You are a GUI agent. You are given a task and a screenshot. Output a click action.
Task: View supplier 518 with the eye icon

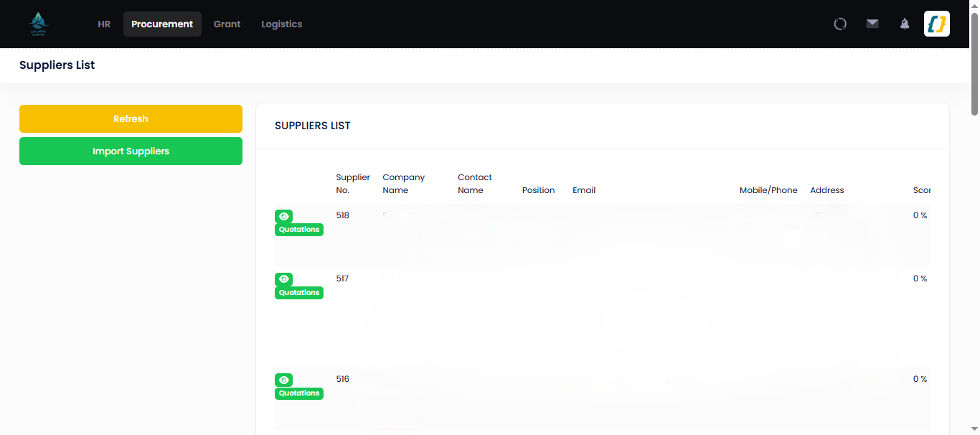283,216
